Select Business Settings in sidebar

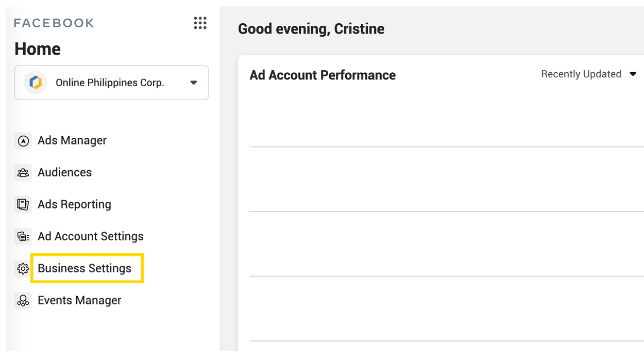point(84,268)
